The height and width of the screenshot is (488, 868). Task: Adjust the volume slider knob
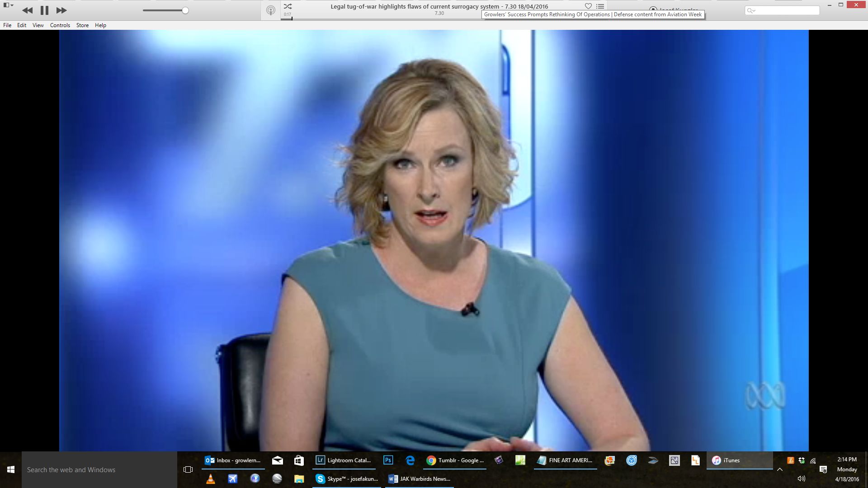tap(185, 10)
